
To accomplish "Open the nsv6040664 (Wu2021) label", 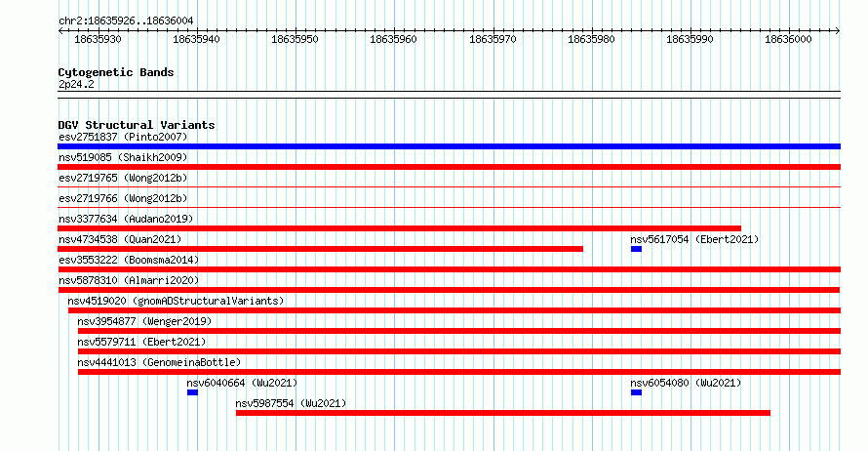I will click(242, 383).
